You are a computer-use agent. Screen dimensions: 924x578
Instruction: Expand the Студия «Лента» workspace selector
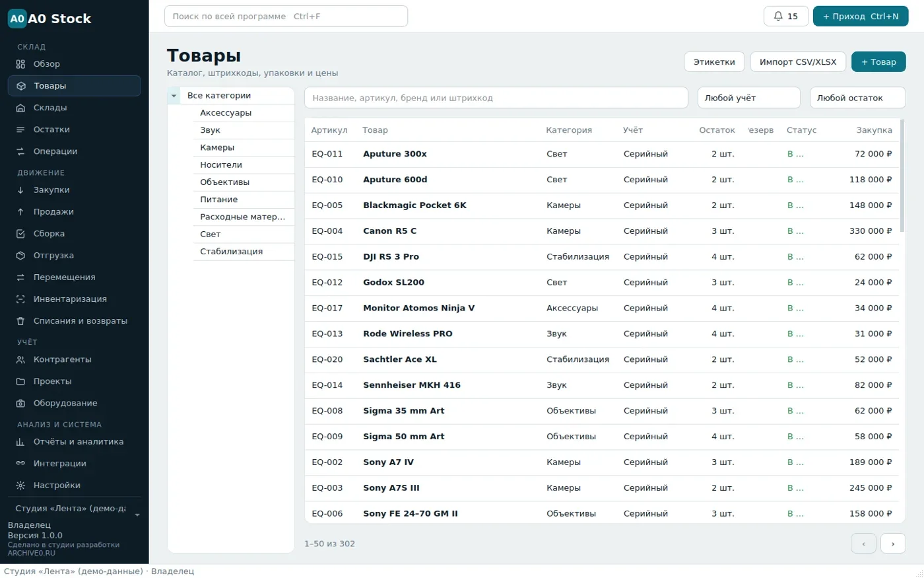75,509
